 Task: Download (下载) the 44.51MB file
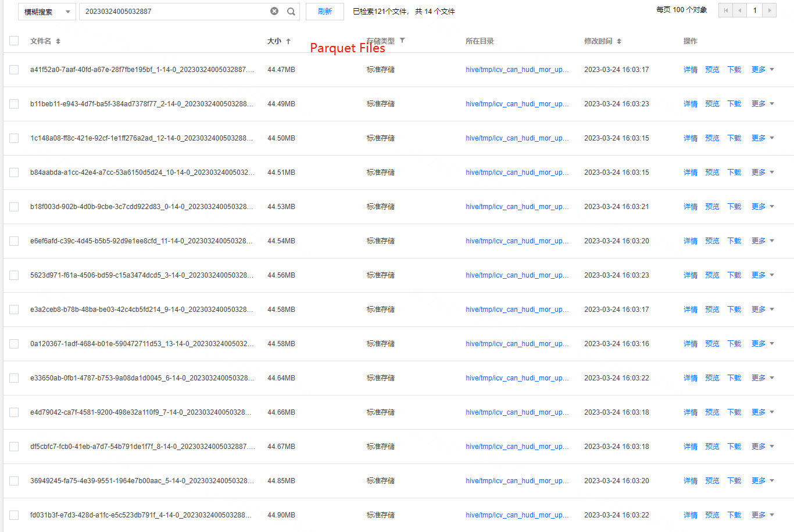[x=734, y=172]
